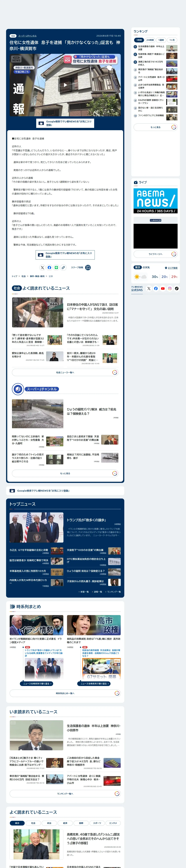Click the live TV icon beside ライブ
The height and width of the screenshot is (868, 186).
click(136, 182)
